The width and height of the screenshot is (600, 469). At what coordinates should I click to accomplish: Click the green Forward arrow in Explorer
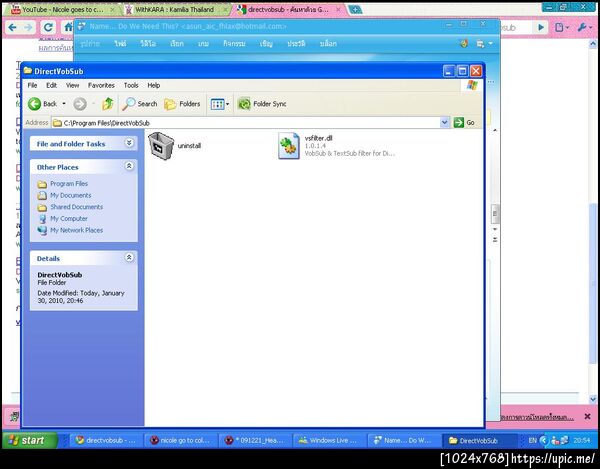tap(80, 104)
